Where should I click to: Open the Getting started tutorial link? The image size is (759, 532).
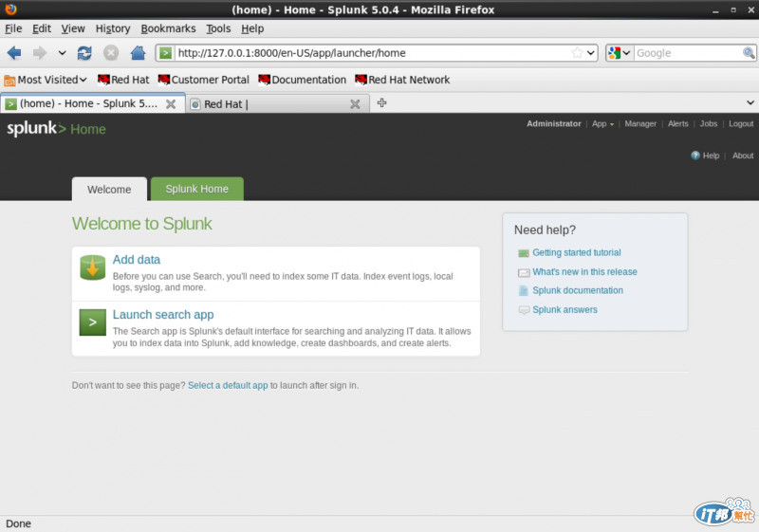(577, 252)
